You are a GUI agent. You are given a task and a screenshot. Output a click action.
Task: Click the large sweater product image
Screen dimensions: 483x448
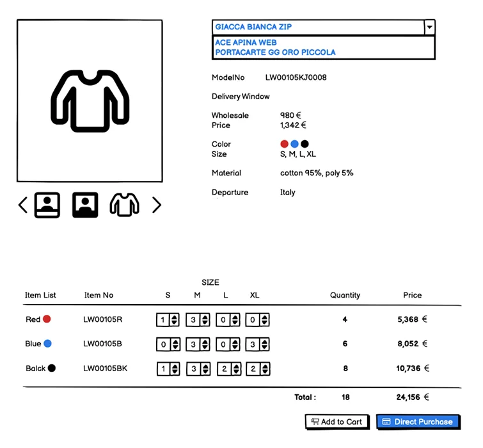(90, 101)
